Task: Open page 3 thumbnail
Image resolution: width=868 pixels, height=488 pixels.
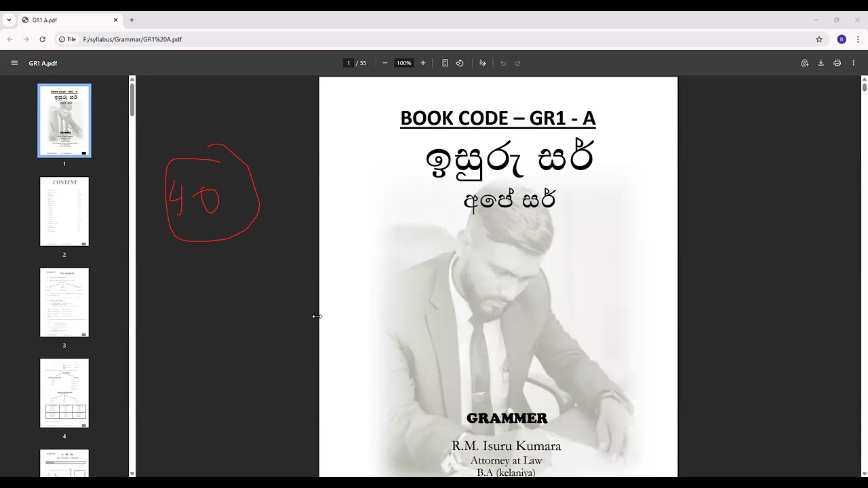Action: point(64,302)
